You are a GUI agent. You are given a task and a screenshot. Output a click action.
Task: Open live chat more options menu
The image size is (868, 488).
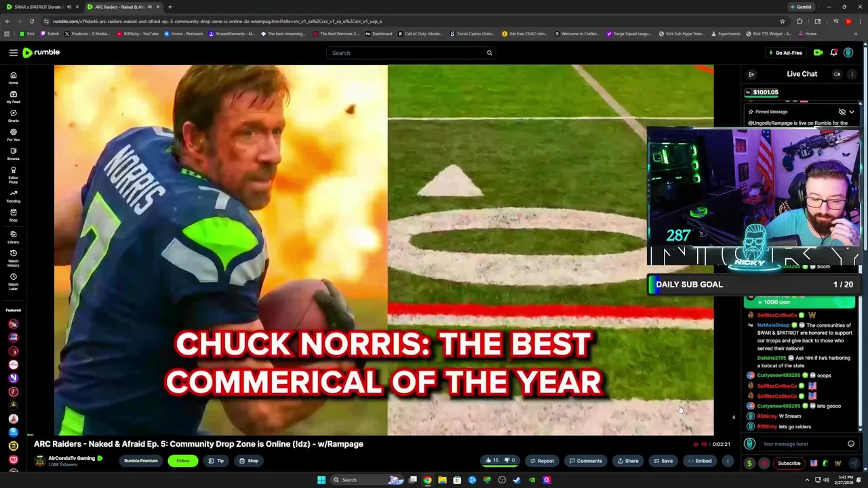(852, 75)
